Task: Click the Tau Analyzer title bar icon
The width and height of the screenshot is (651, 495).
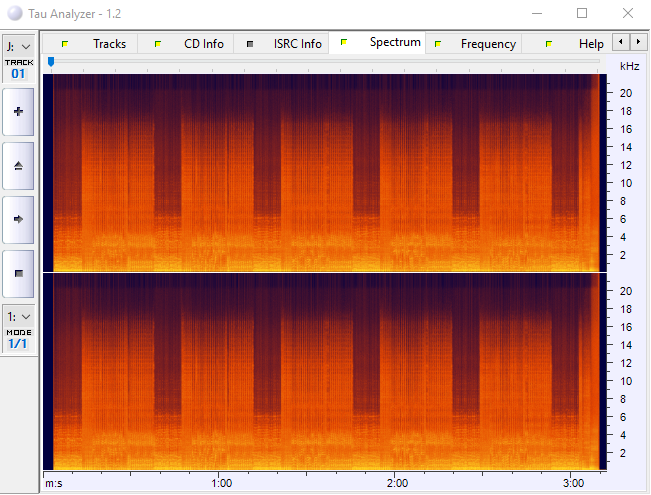Action: pos(14,13)
